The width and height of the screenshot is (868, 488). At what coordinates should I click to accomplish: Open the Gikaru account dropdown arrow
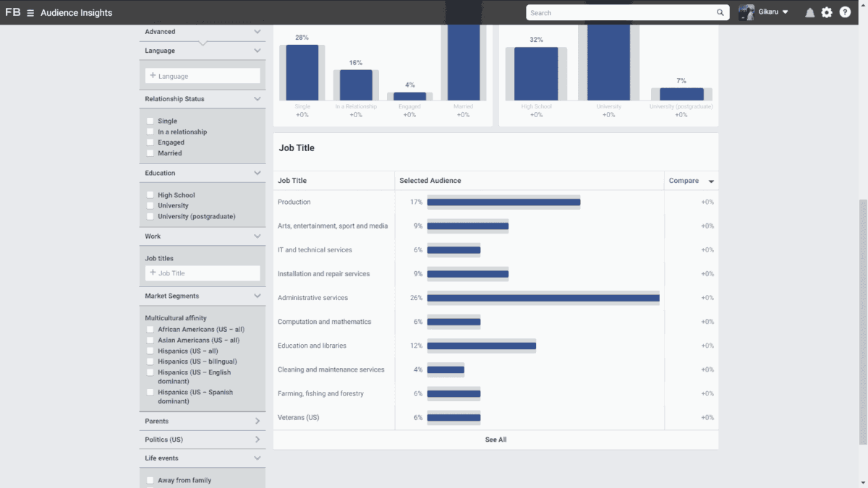pos(786,12)
